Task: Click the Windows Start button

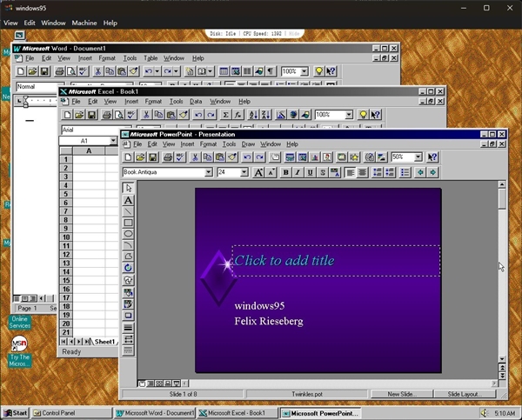Action: (x=16, y=413)
